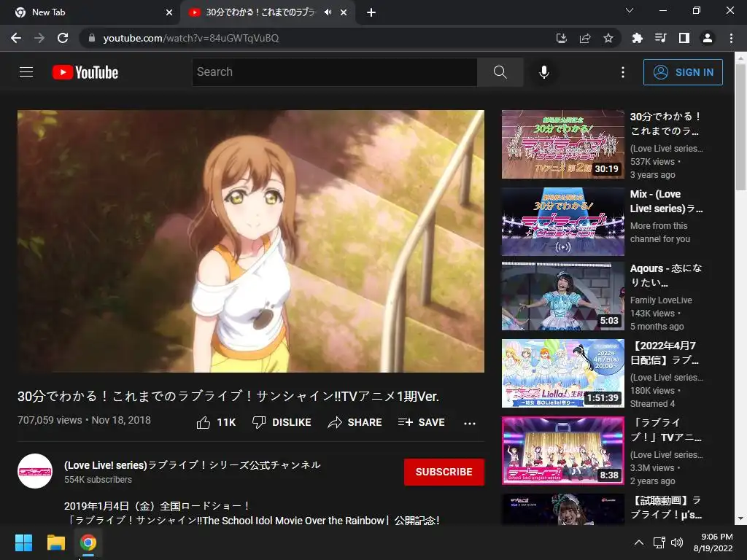Click the 「ラブライブ！」TVアニ video title
747x560 pixels.
[665, 430]
